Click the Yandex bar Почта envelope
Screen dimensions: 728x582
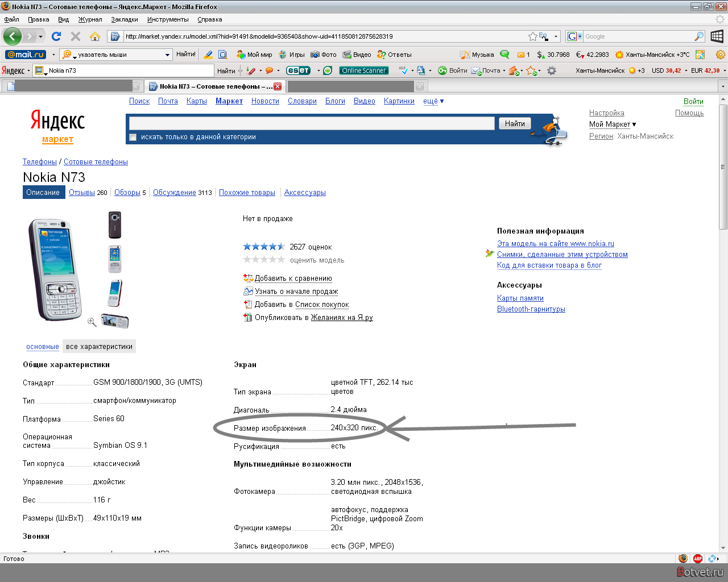[x=486, y=70]
